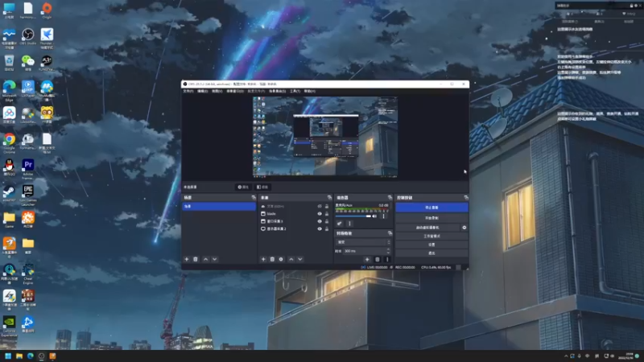Click the Exit button in Controls

pyautogui.click(x=431, y=253)
